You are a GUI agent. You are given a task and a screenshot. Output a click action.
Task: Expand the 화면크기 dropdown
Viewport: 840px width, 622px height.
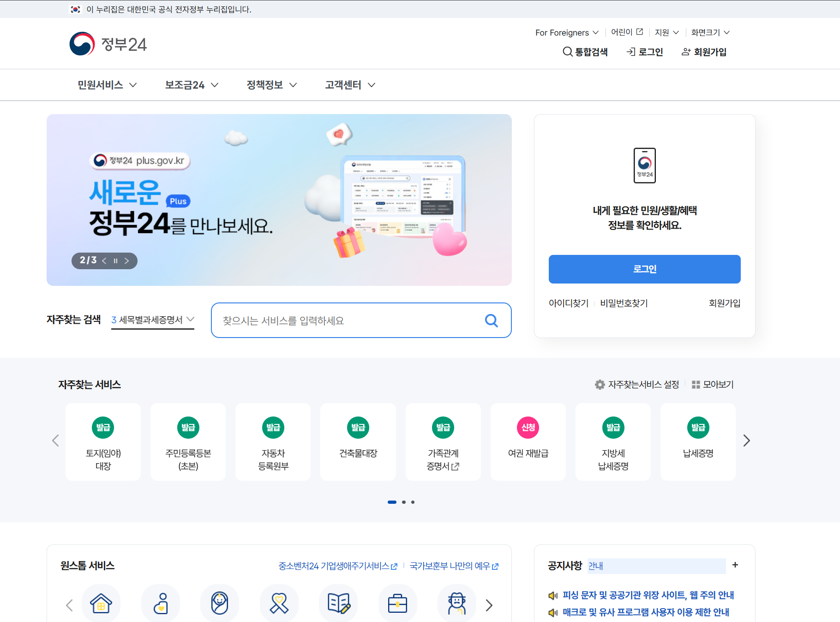click(x=710, y=32)
